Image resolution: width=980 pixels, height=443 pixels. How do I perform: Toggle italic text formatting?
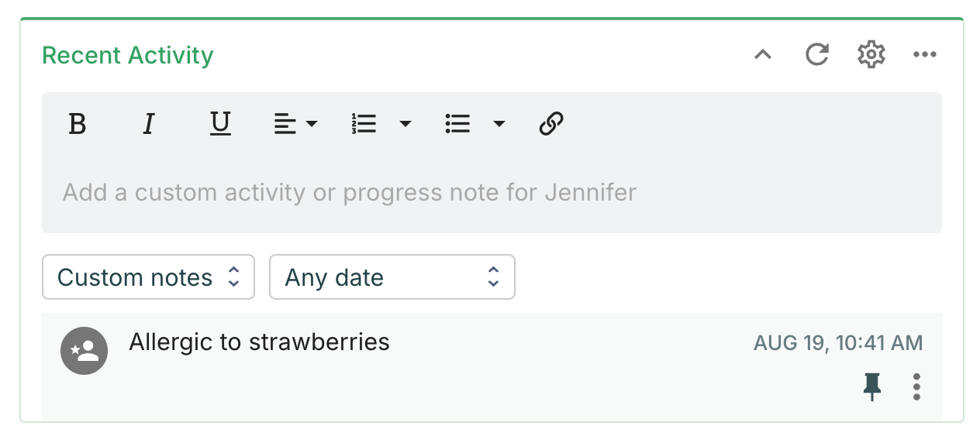click(149, 124)
